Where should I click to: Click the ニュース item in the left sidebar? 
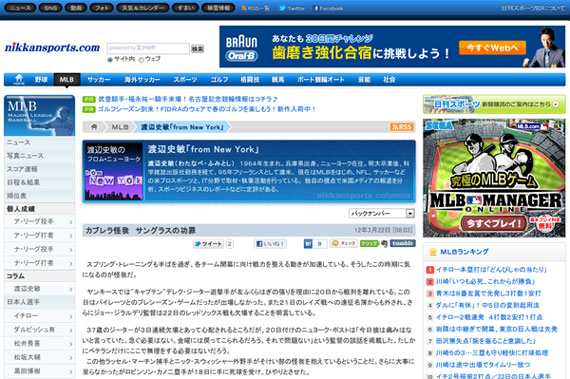tap(40, 142)
